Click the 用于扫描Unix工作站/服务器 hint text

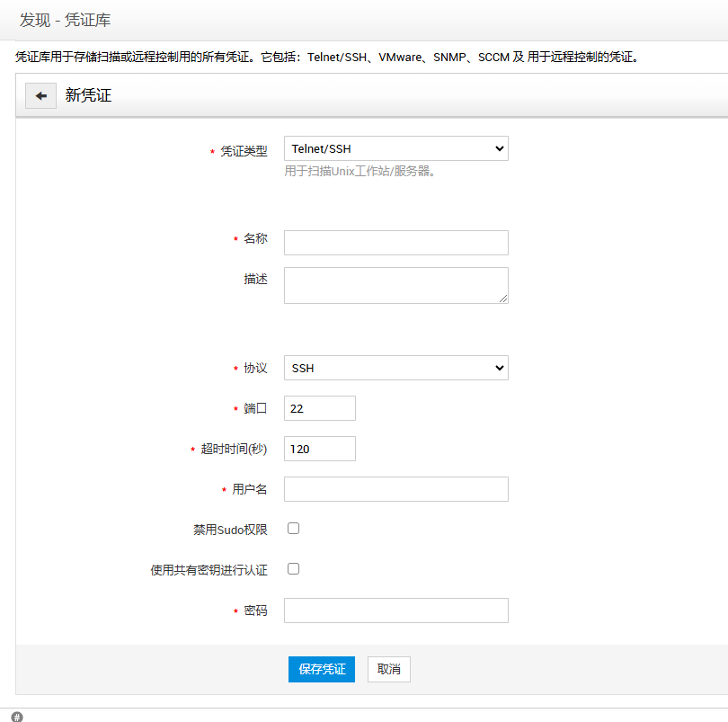point(360,171)
